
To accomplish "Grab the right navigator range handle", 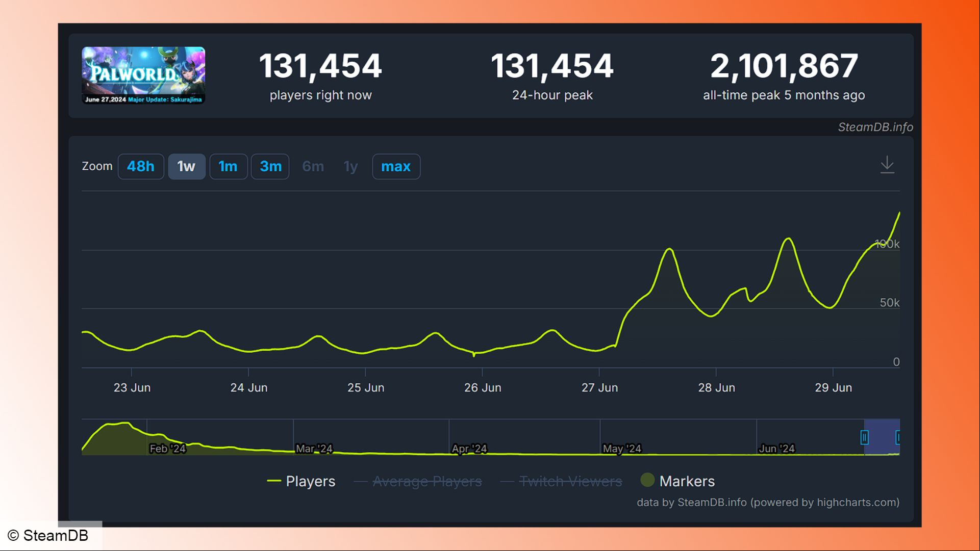I will pos(898,437).
